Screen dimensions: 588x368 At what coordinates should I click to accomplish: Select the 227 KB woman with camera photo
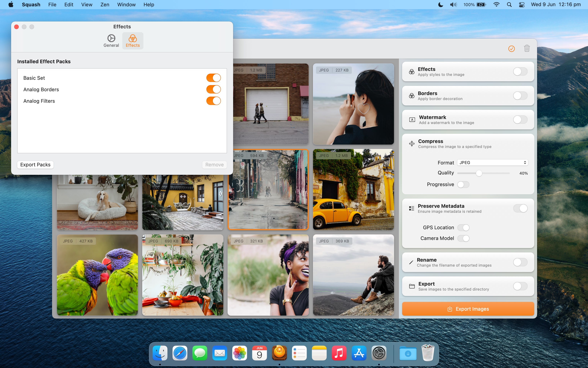[x=353, y=104]
